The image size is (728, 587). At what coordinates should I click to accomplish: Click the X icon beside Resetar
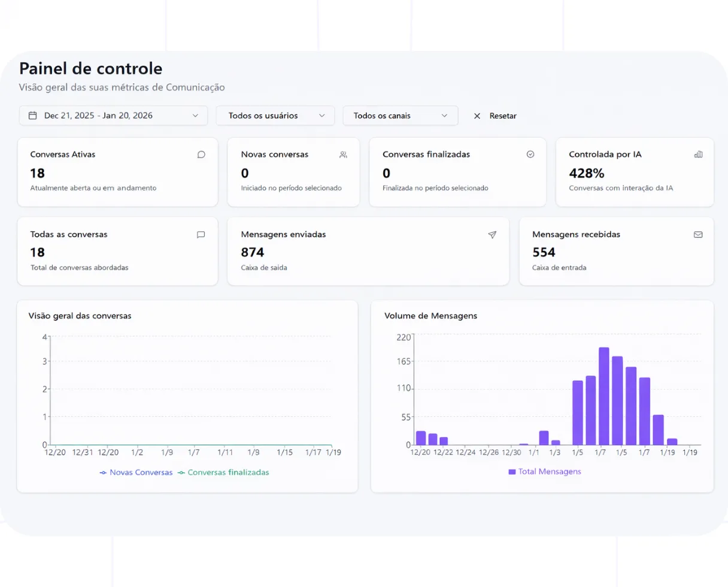[477, 116]
